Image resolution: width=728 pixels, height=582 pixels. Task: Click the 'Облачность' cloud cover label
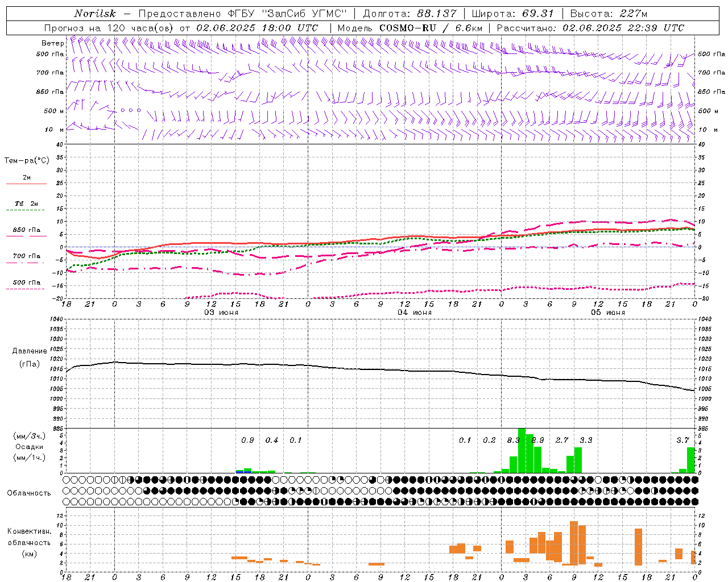(28, 493)
